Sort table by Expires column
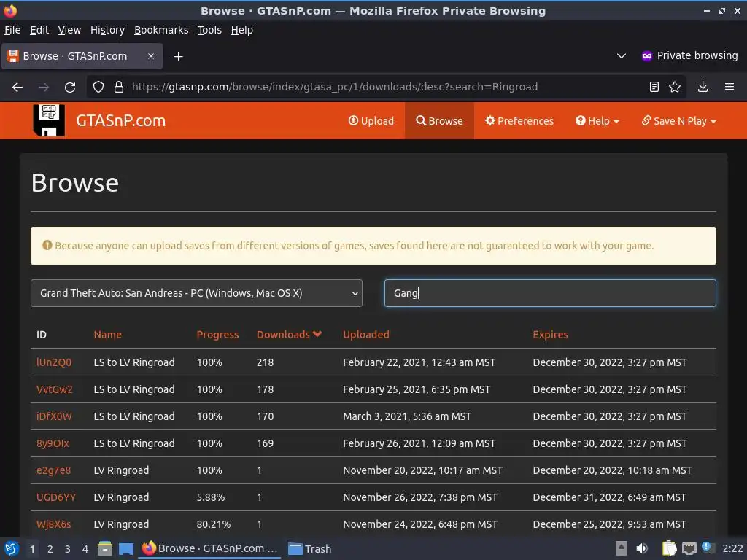The width and height of the screenshot is (747, 560). pyautogui.click(x=550, y=334)
